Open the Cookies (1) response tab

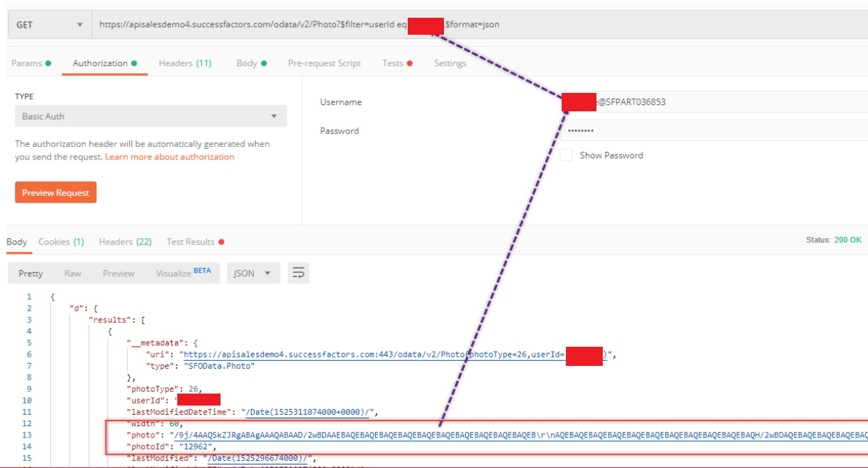click(x=61, y=242)
